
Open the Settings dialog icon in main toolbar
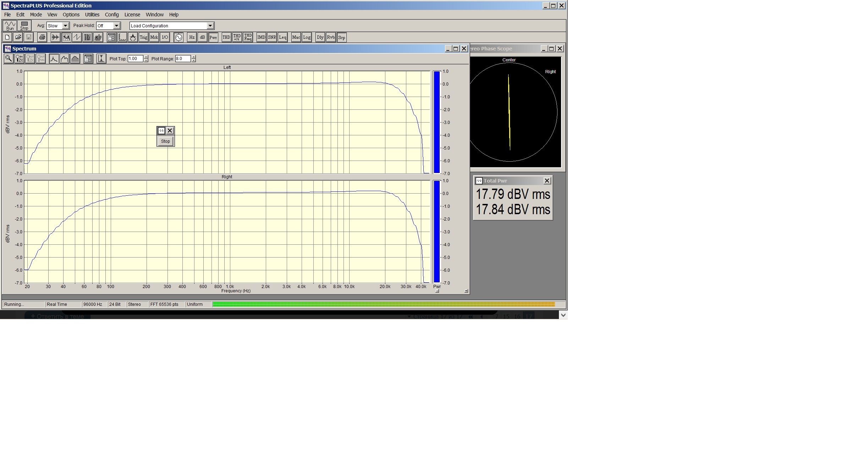tap(111, 37)
